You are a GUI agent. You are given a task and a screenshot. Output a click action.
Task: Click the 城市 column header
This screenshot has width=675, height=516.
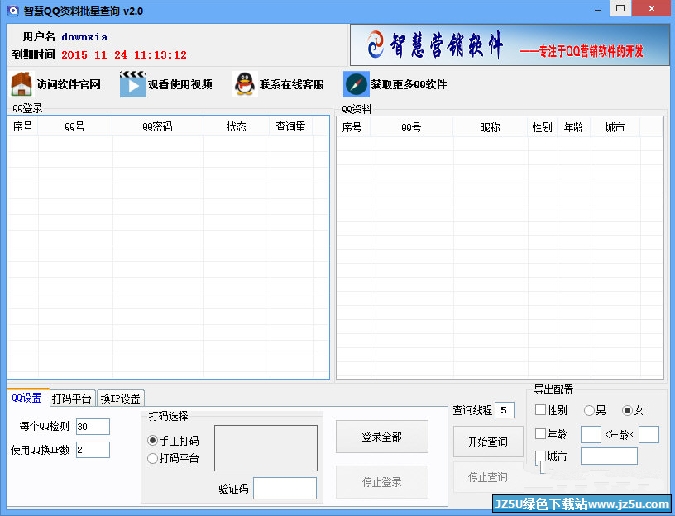point(615,127)
